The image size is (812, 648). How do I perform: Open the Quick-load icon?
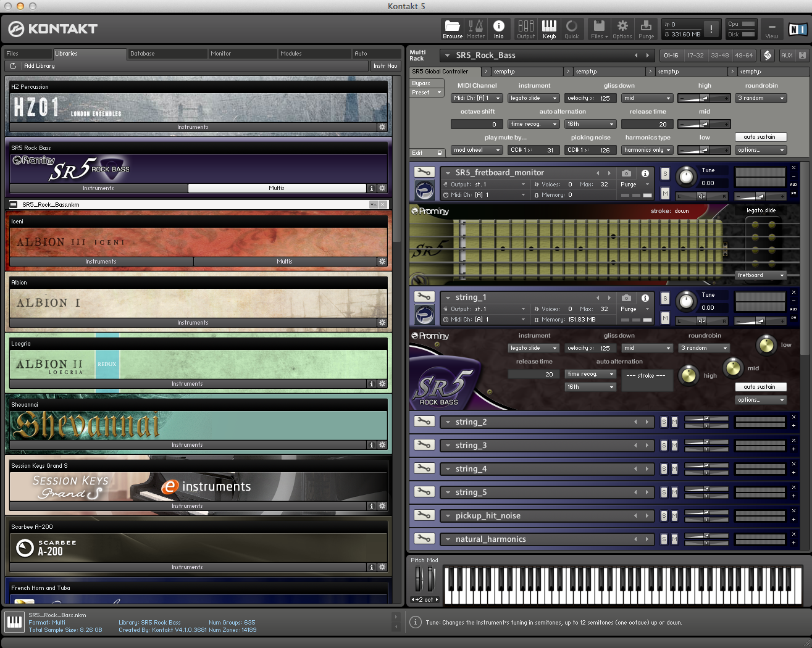tap(572, 29)
